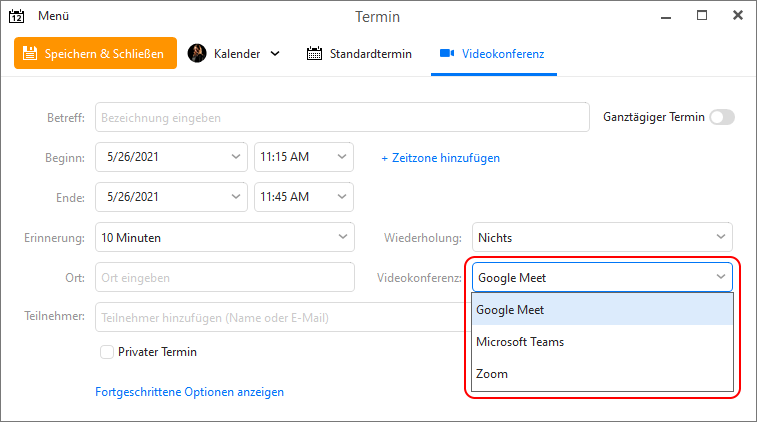
Task: Click the Zeitzone hinzufügen link
Action: (x=440, y=158)
